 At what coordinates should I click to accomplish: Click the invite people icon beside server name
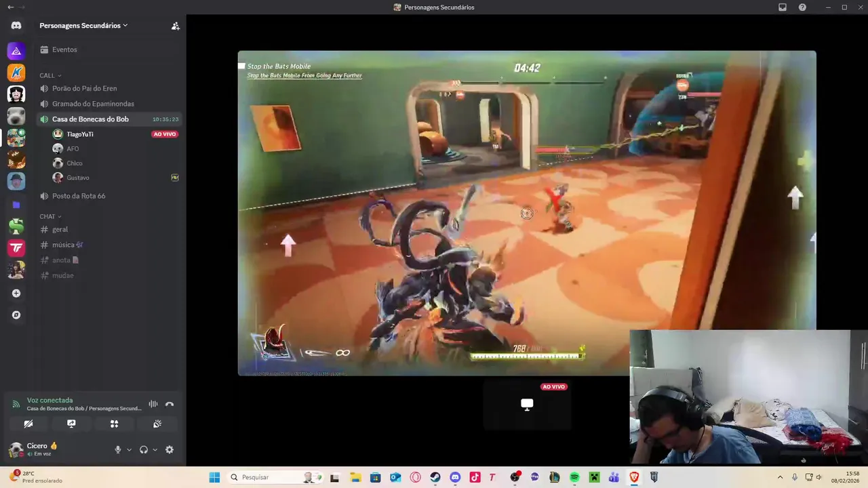[x=175, y=26]
